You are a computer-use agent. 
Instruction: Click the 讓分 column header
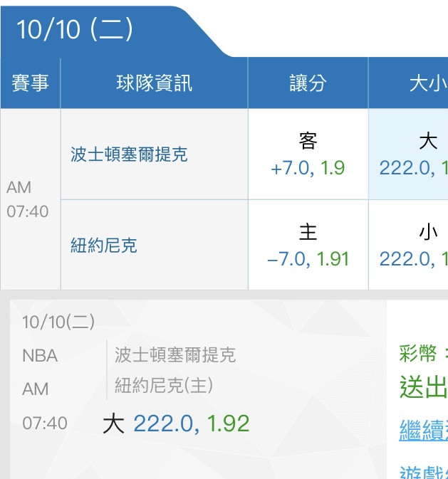(308, 83)
